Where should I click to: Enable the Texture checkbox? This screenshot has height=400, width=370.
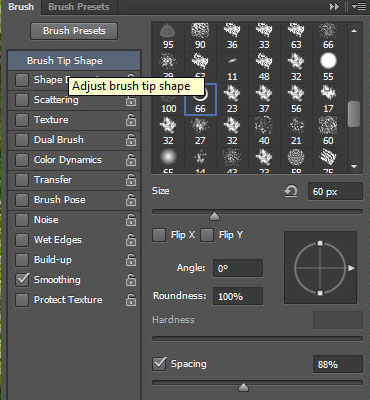[22, 120]
